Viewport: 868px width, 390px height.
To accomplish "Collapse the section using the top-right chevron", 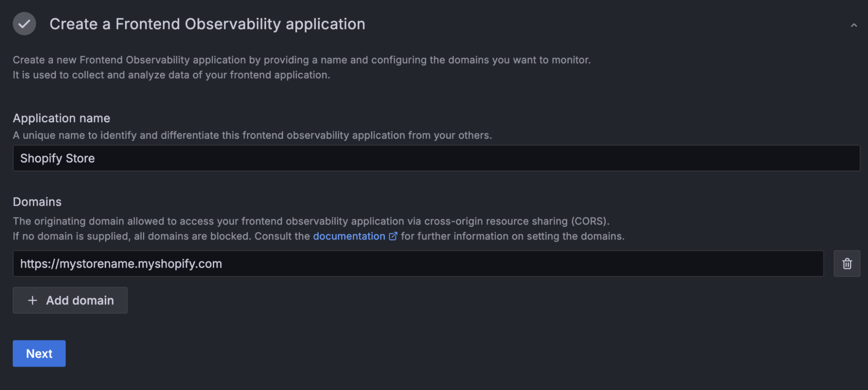I will 854,25.
